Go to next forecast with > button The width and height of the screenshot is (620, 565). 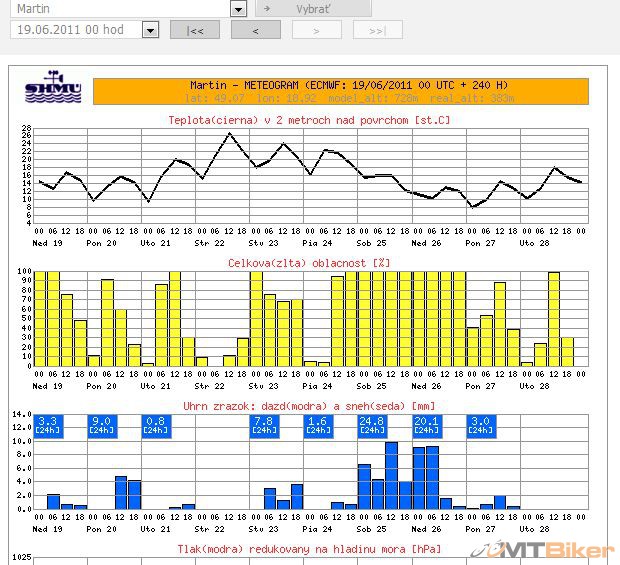coord(317,30)
